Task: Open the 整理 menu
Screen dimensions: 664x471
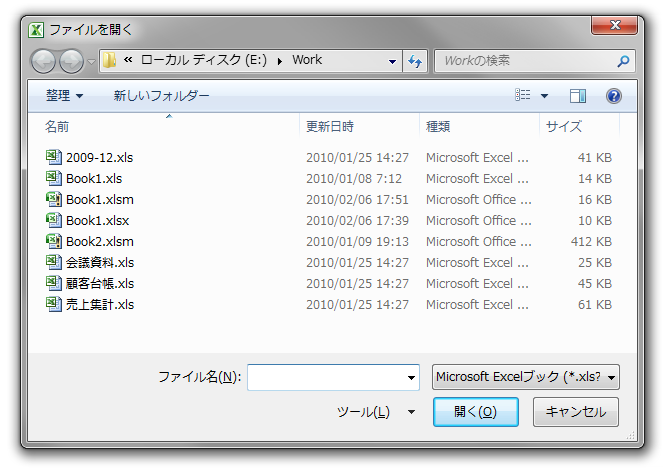Action: pyautogui.click(x=64, y=96)
